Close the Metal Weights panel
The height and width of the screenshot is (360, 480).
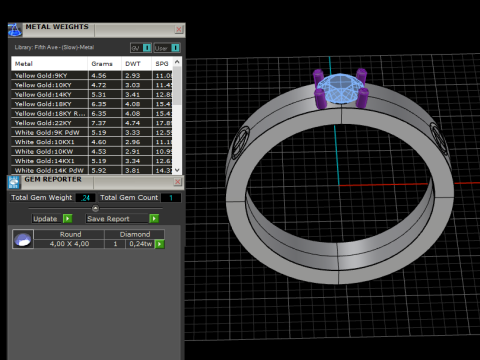tap(179, 29)
